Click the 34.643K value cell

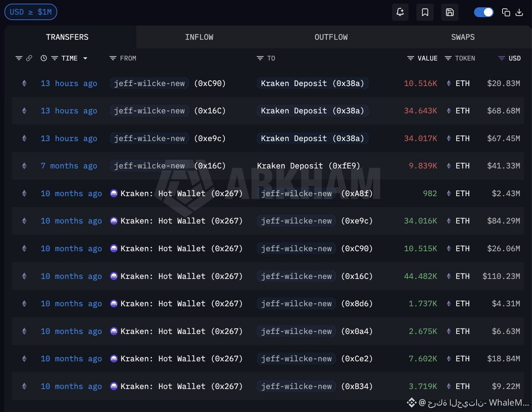click(420, 110)
